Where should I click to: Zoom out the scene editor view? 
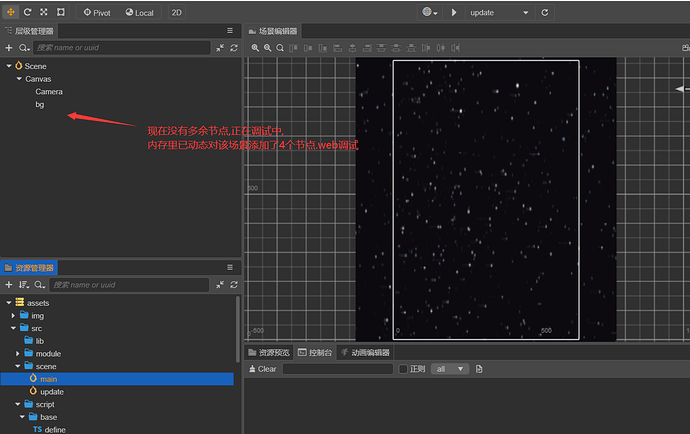268,48
